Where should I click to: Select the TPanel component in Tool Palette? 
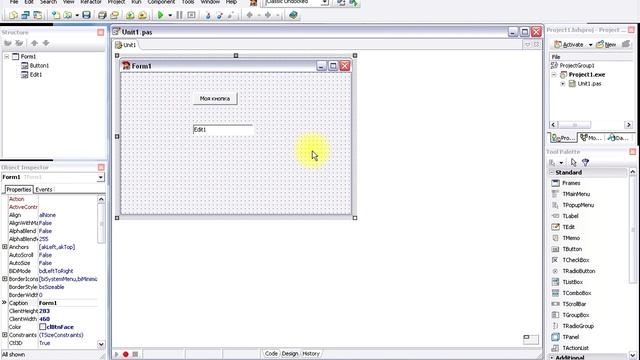point(570,337)
